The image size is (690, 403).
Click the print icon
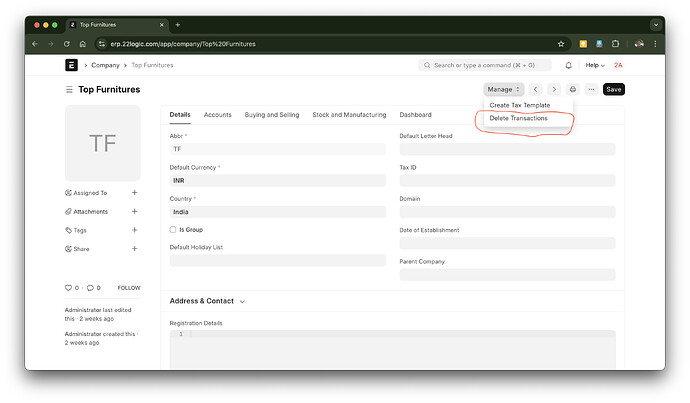(573, 89)
